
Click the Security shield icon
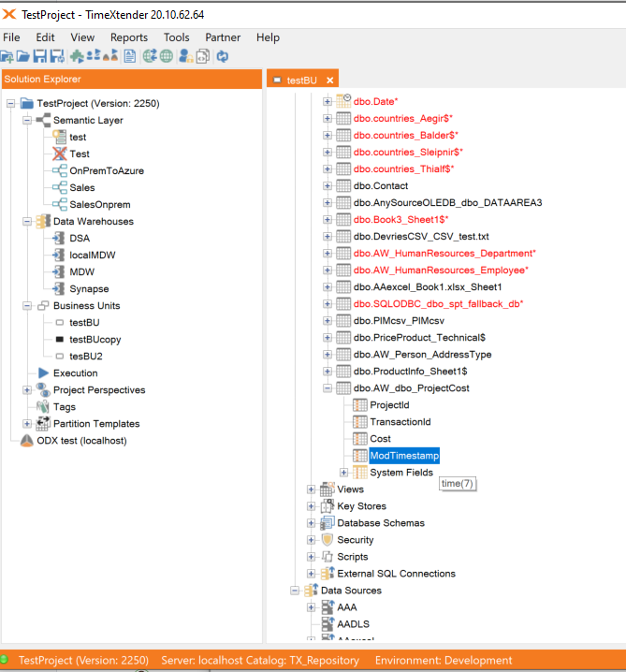point(328,540)
